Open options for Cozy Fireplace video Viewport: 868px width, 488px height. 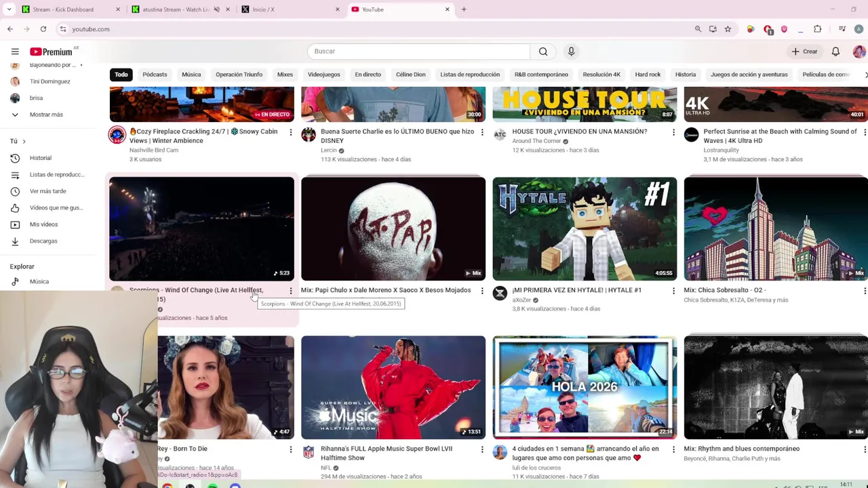click(x=291, y=132)
